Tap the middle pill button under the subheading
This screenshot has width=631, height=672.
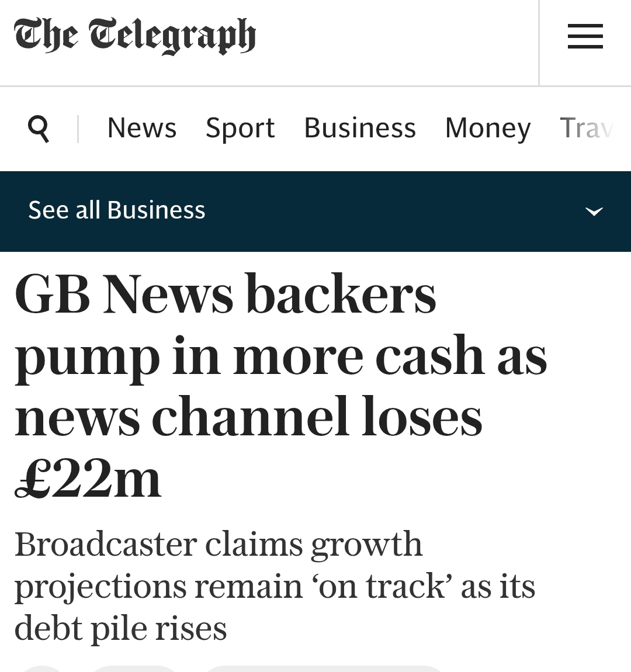[x=134, y=668]
